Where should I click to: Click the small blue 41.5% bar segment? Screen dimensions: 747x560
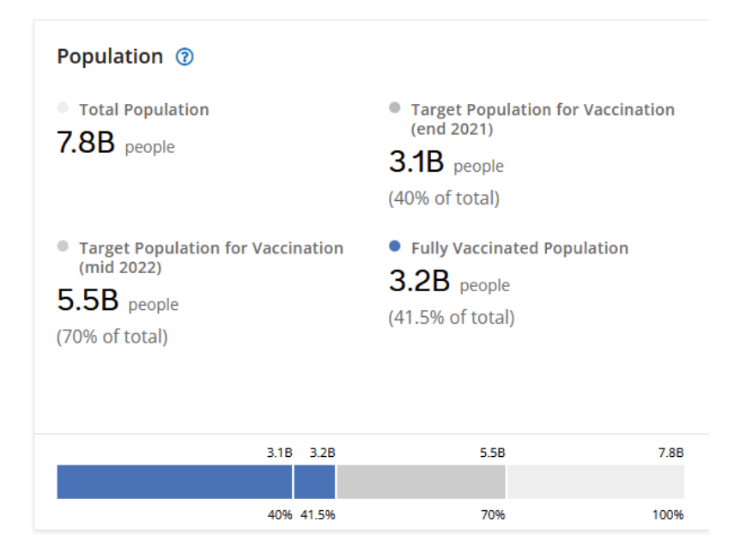314,482
